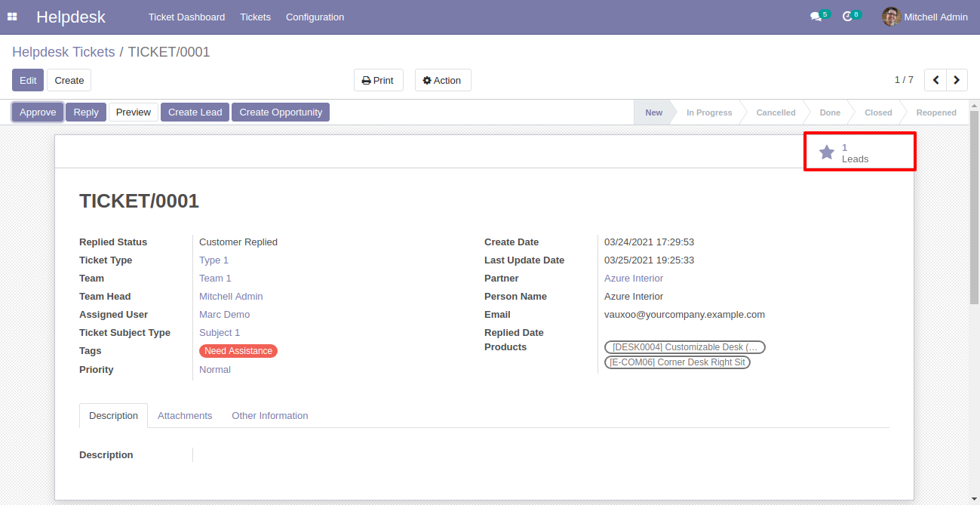Set ticket stage to In Progress
The image size is (980, 505).
(x=708, y=112)
